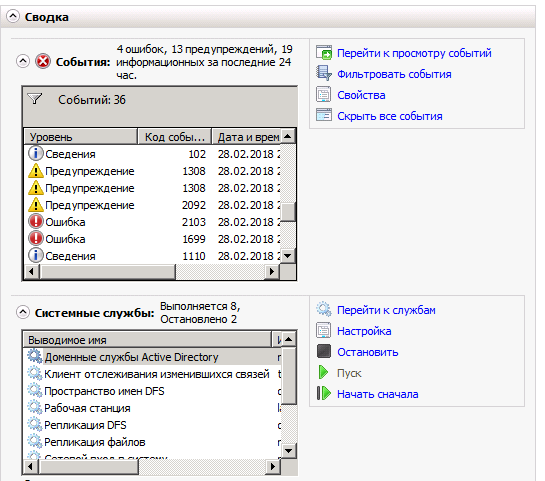This screenshot has width=545, height=481.
Task: Click gear icon of Рабочая станция
Action: point(35,408)
